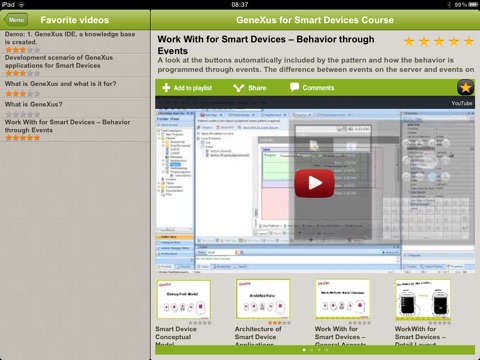Jump to second page dot of carousel
Screen dimensions: 480x360
[x=311, y=350]
